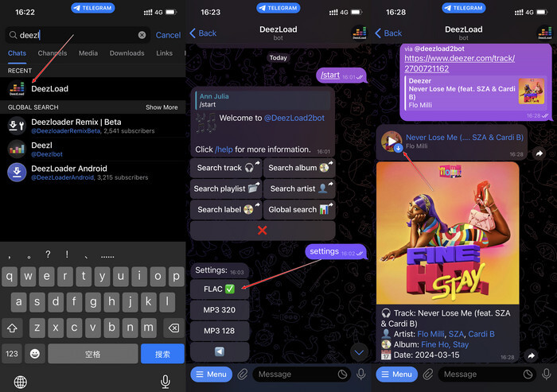Open the emoji keyboard

pos(35,354)
